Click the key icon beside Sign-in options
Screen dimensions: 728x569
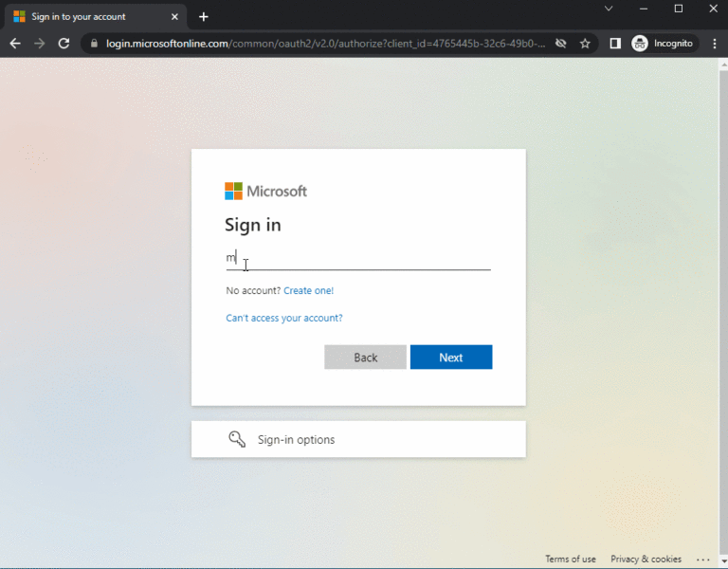pos(237,439)
